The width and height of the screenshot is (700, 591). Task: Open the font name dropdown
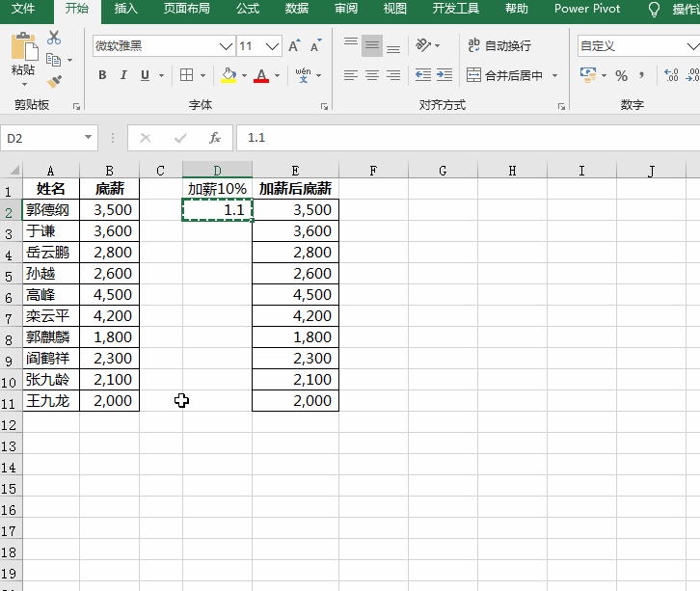226,46
